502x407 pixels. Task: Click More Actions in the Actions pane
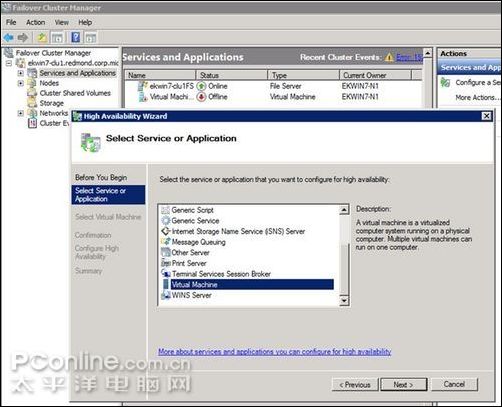[478, 97]
